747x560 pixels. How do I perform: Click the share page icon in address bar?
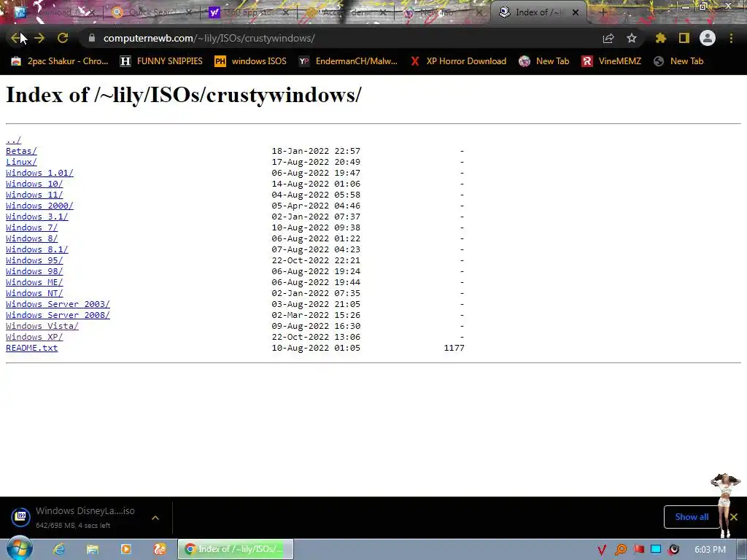tap(608, 38)
